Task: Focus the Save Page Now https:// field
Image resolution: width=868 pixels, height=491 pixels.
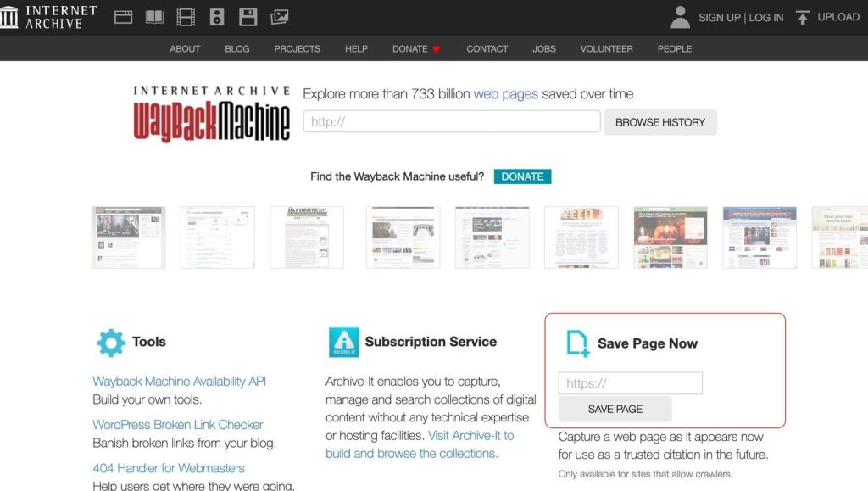Action: pyautogui.click(x=631, y=383)
